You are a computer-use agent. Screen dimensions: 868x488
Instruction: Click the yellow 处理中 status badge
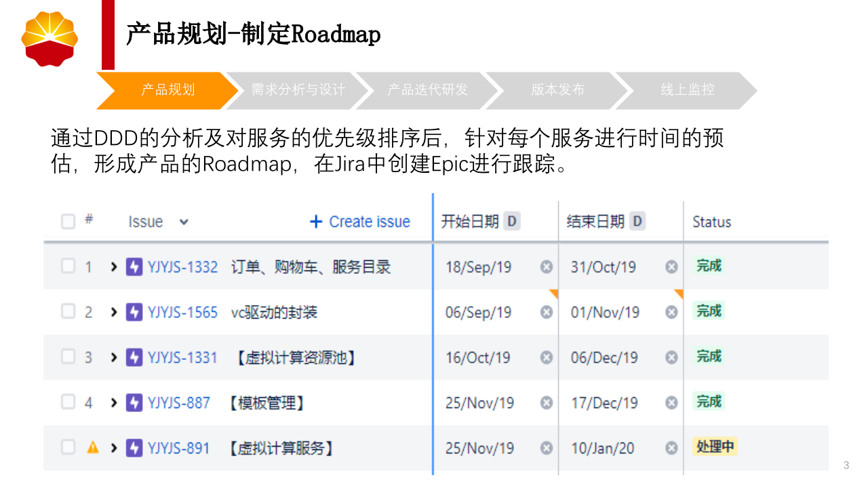tap(715, 447)
